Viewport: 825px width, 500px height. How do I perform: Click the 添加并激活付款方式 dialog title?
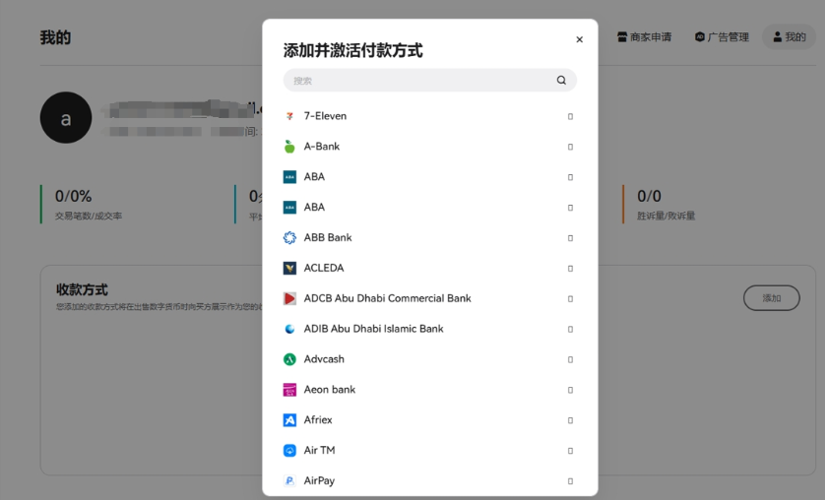(353, 51)
